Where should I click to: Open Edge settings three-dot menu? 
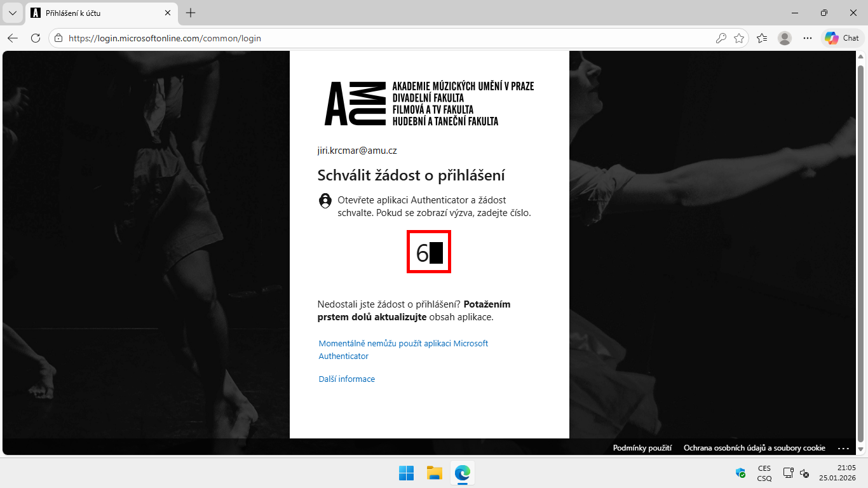point(808,38)
